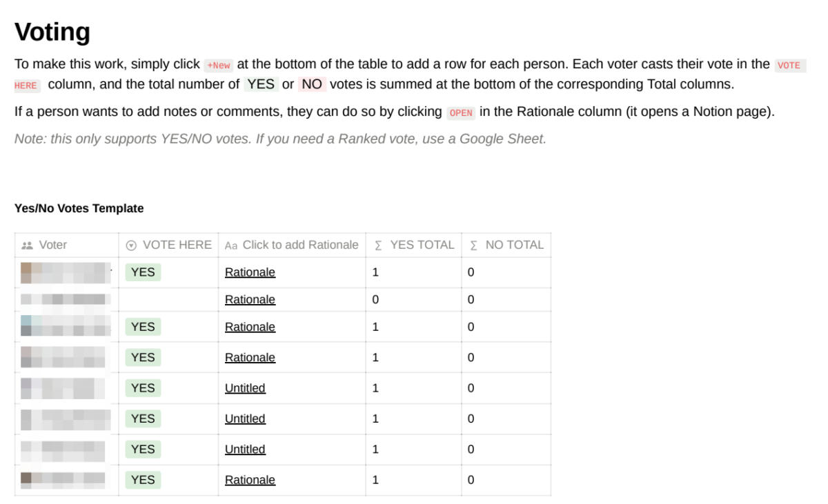The width and height of the screenshot is (828, 504).
Task: Open the first Untitled page link
Action: pos(245,388)
